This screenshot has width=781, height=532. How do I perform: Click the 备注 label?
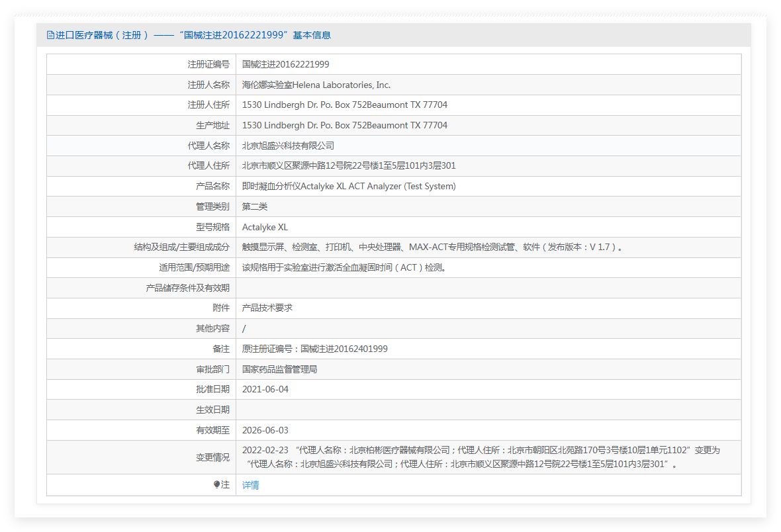221,349
